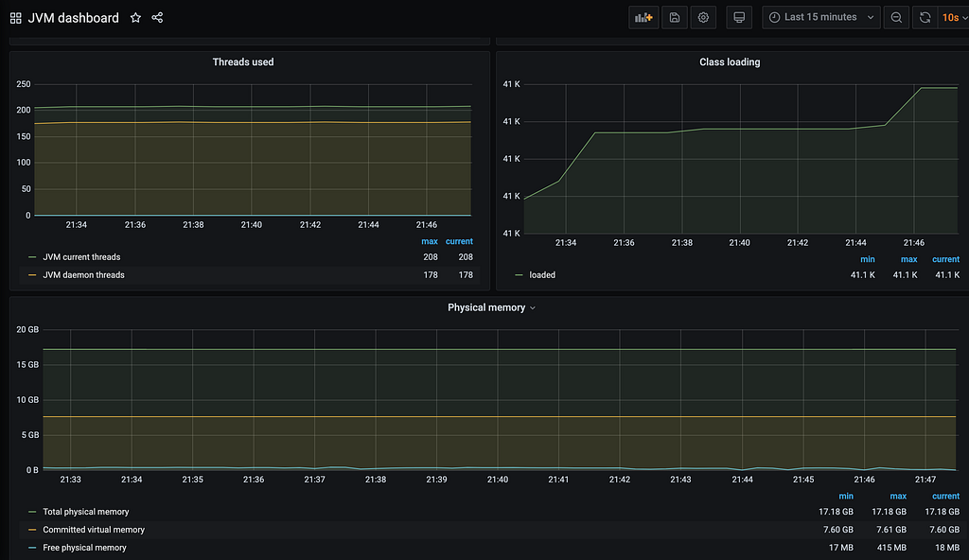
Task: Save the dashboard with disk icon
Action: pyautogui.click(x=675, y=17)
